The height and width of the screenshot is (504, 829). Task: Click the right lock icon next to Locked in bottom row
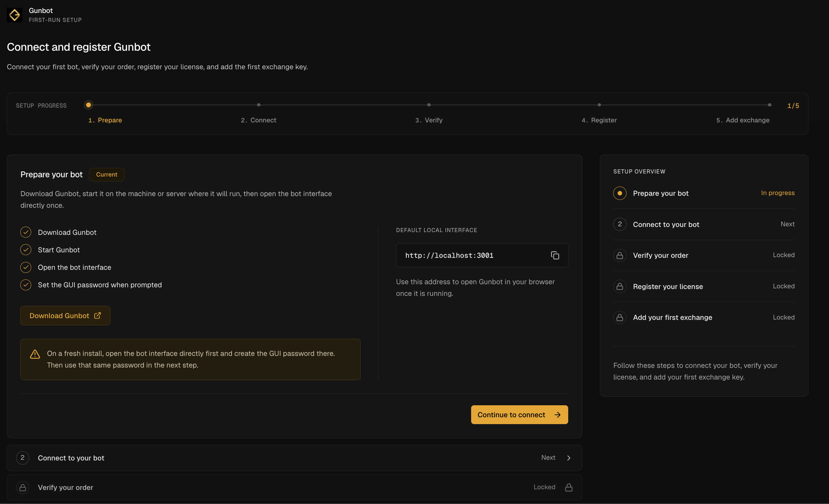coord(569,487)
